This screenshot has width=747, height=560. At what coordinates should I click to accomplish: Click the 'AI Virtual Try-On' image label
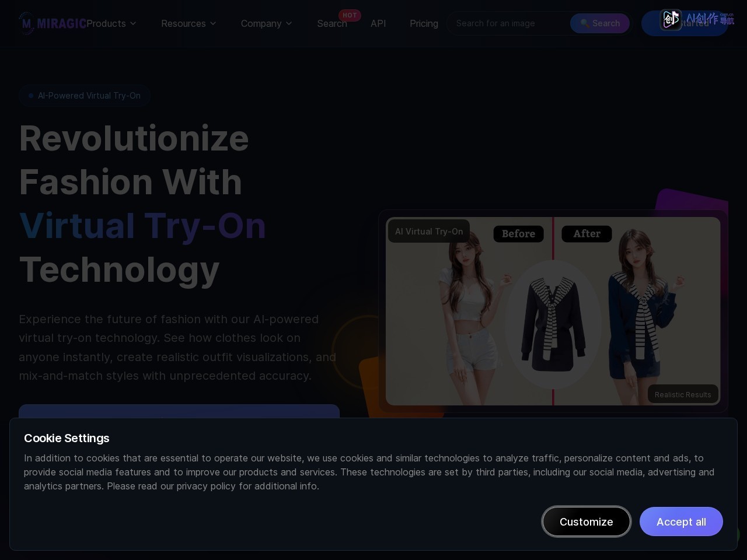click(429, 231)
